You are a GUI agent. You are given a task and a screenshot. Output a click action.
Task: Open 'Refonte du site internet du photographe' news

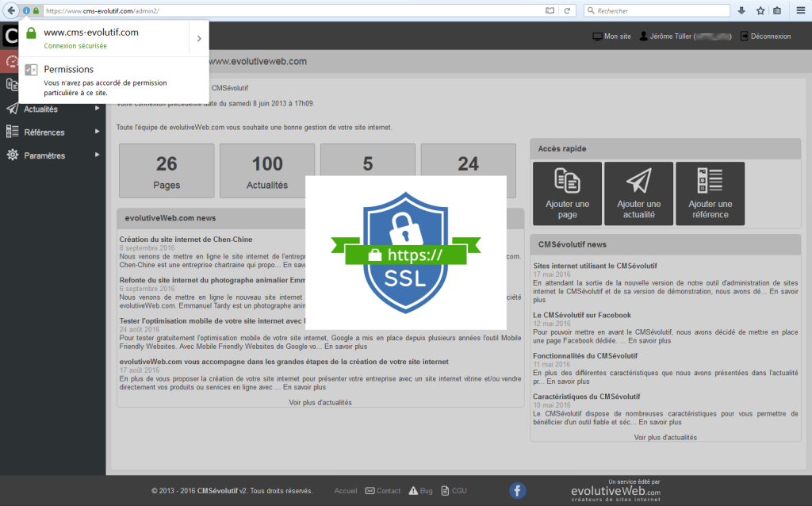point(213,280)
